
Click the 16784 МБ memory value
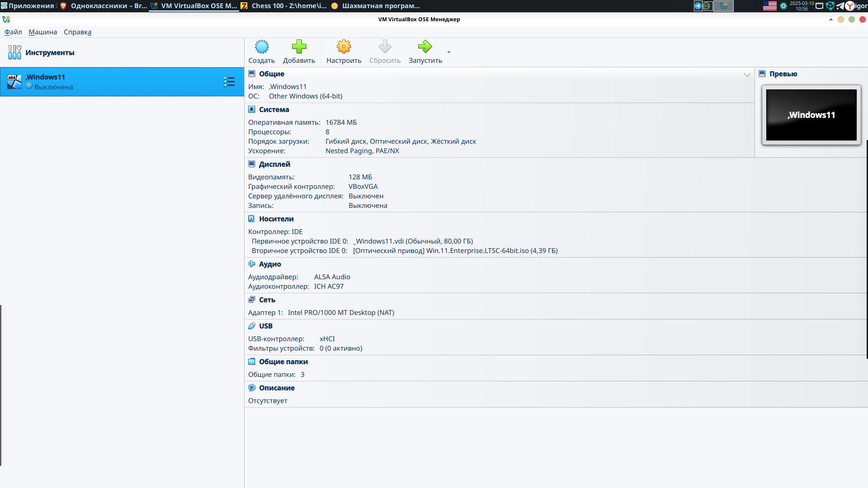click(x=341, y=122)
